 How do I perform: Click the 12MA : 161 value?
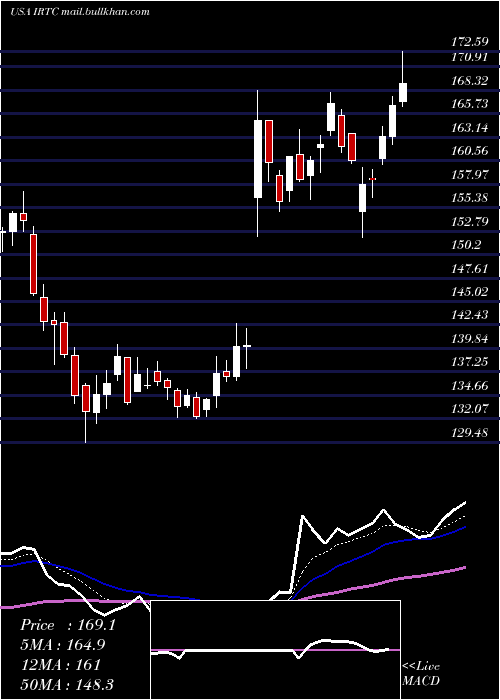tap(60, 665)
